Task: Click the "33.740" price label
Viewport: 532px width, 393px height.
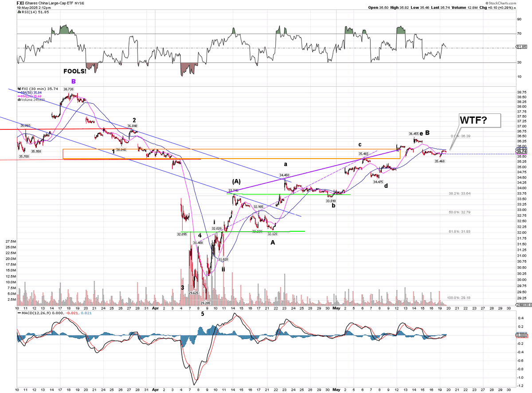Action: coord(233,191)
